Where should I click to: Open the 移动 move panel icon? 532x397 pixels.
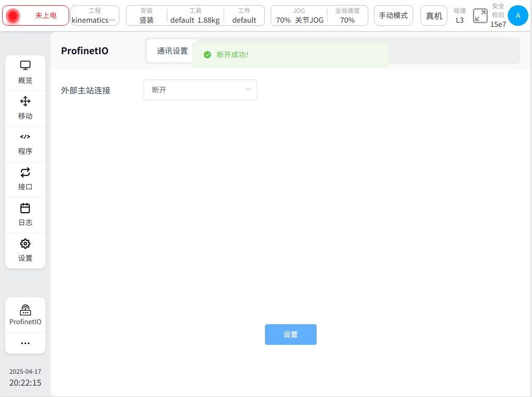[x=25, y=102]
